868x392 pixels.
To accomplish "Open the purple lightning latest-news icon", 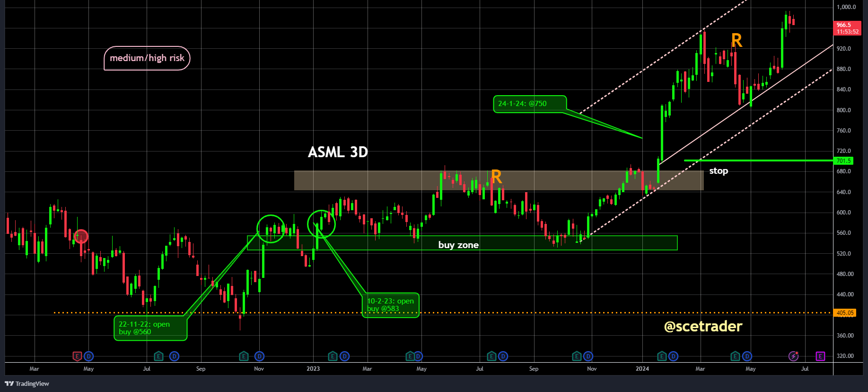I will [x=793, y=356].
